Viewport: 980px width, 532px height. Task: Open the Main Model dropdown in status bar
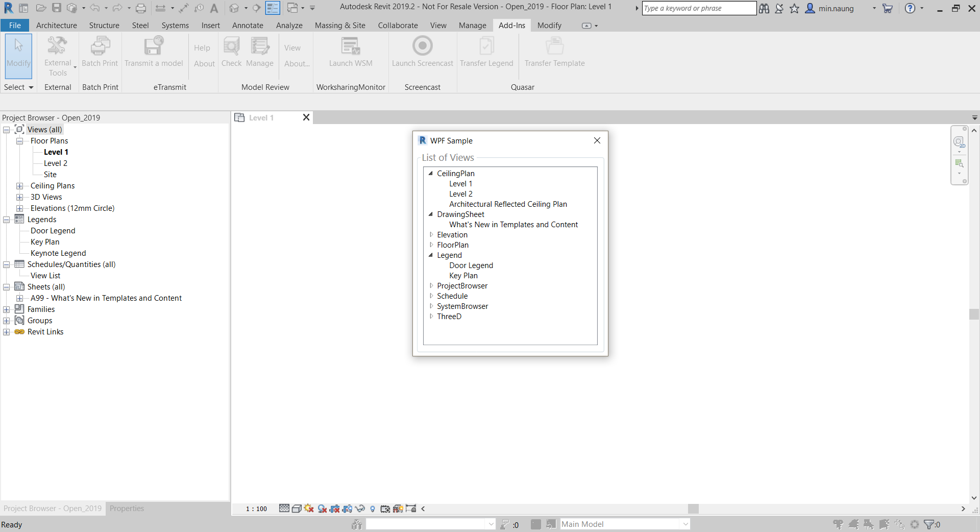click(685, 524)
